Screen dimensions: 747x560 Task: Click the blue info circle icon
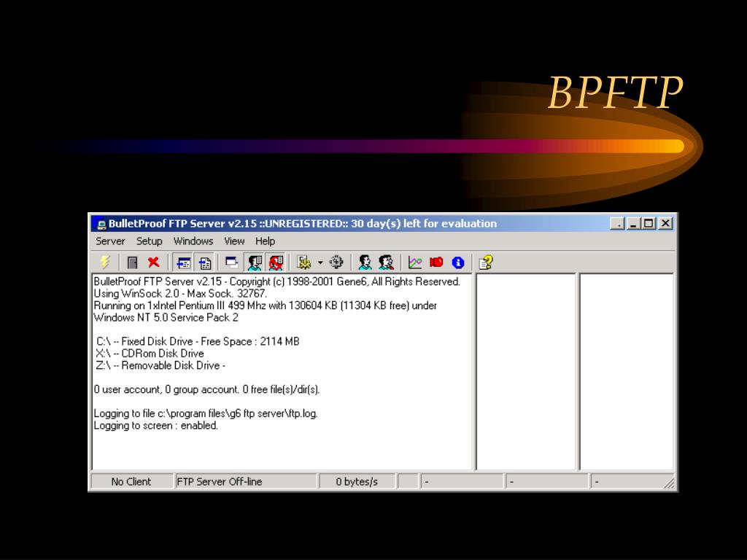(458, 262)
